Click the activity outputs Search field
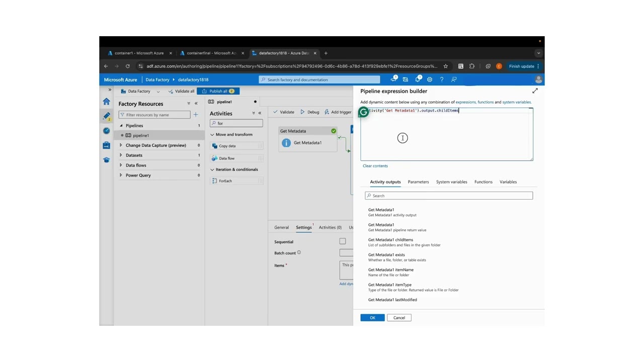Screen dimensions: 644x362 (x=449, y=196)
